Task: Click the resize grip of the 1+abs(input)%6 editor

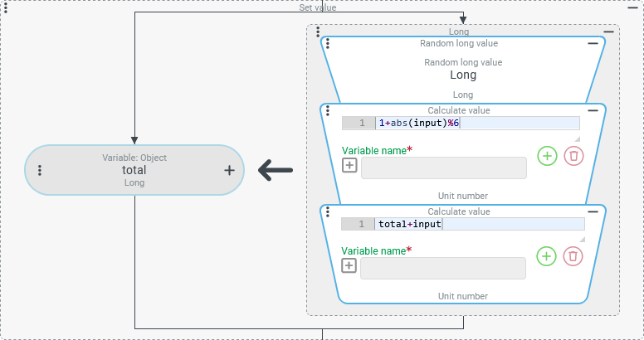Action: [x=577, y=138]
